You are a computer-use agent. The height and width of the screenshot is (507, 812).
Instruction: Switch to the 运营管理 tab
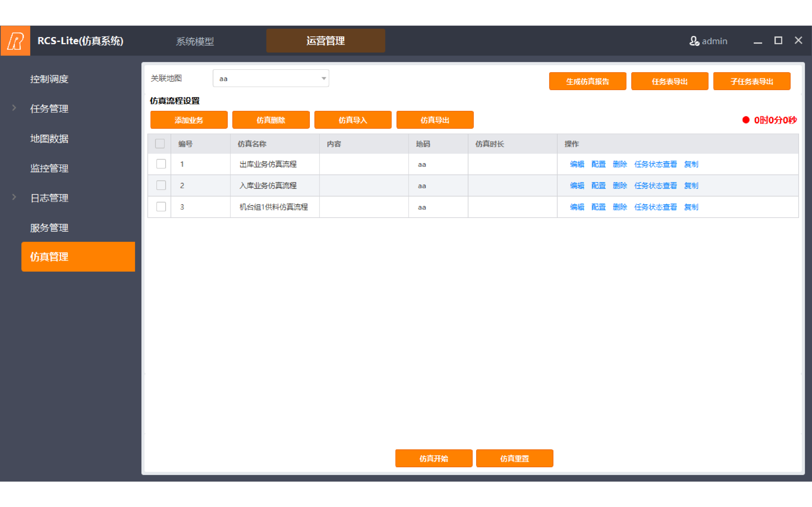point(326,41)
